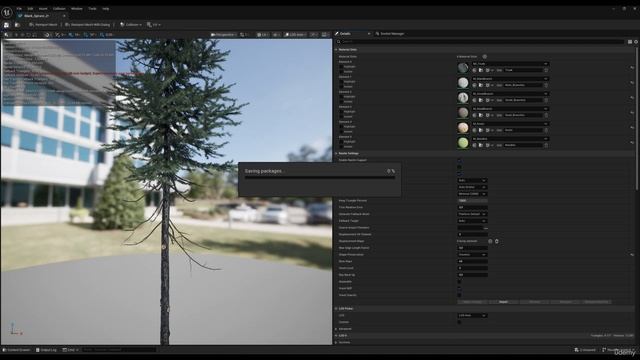
Task: Click the green Element 5 material thumbnail
Action: coord(463,142)
